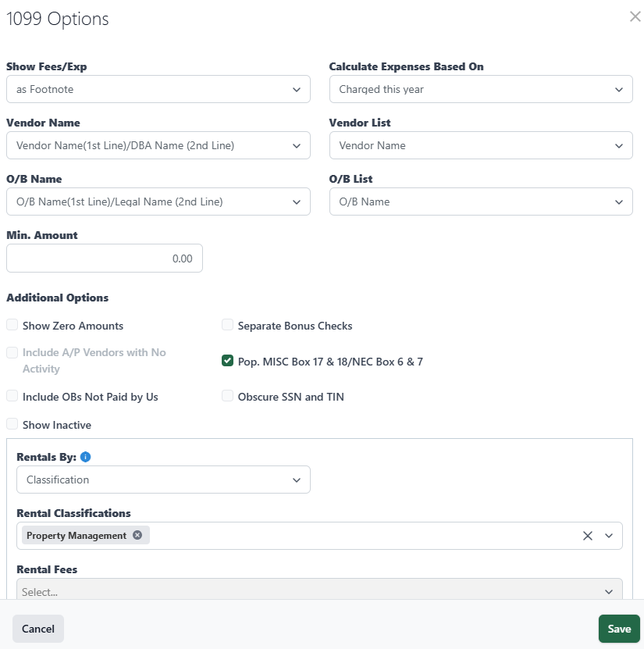Toggle Obscure SSN and TIN checkbox

[x=228, y=397]
